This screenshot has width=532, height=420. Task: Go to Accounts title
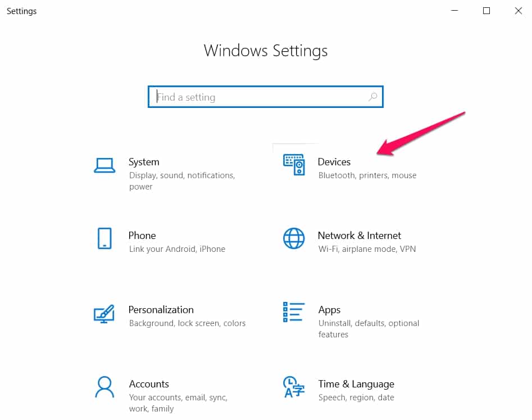[x=149, y=384]
